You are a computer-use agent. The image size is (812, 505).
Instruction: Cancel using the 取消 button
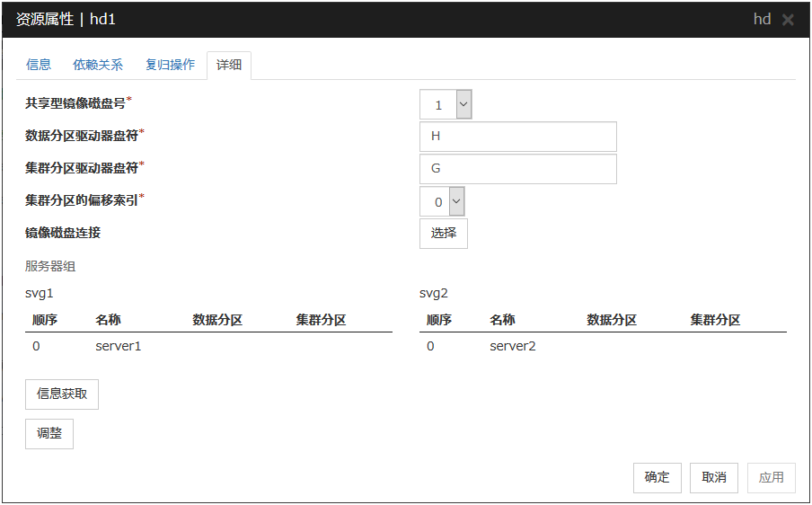[714, 477]
